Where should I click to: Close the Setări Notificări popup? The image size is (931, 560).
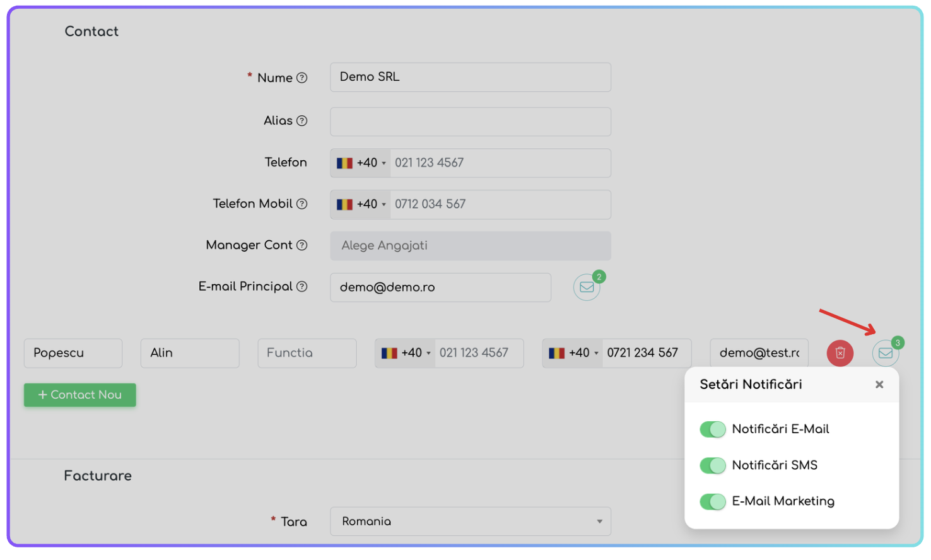879,385
